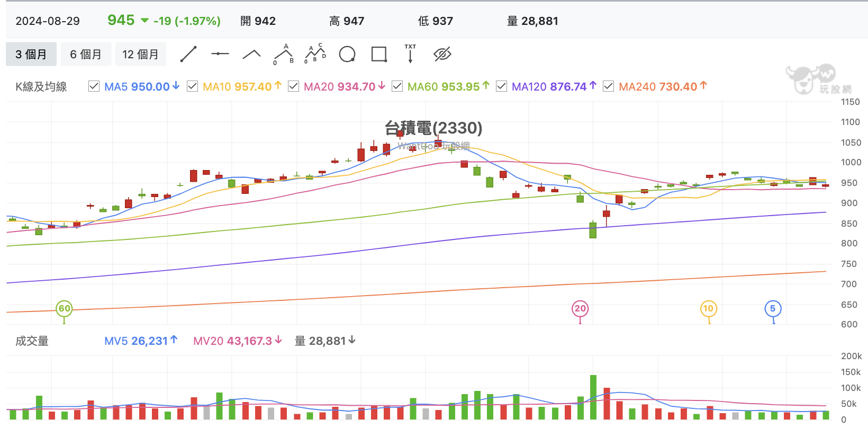
Task: Uncheck the MA240 moving average checkbox
Action: [609, 86]
